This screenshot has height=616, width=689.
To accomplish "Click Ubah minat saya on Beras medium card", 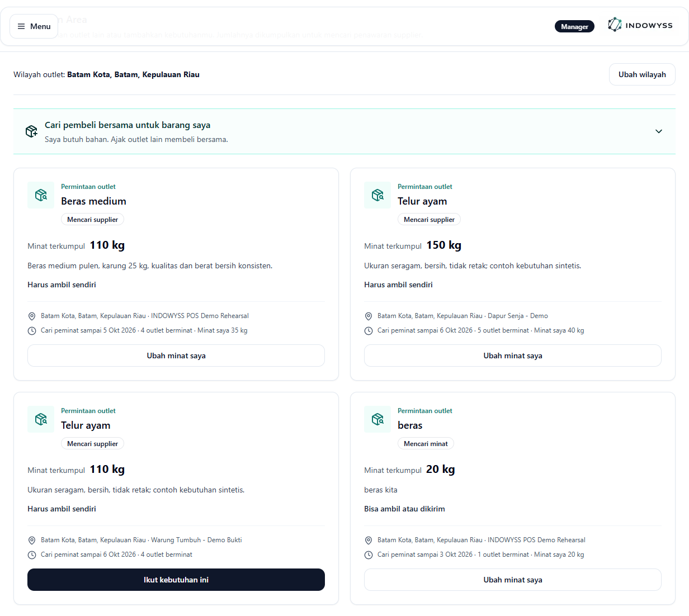I will click(176, 356).
